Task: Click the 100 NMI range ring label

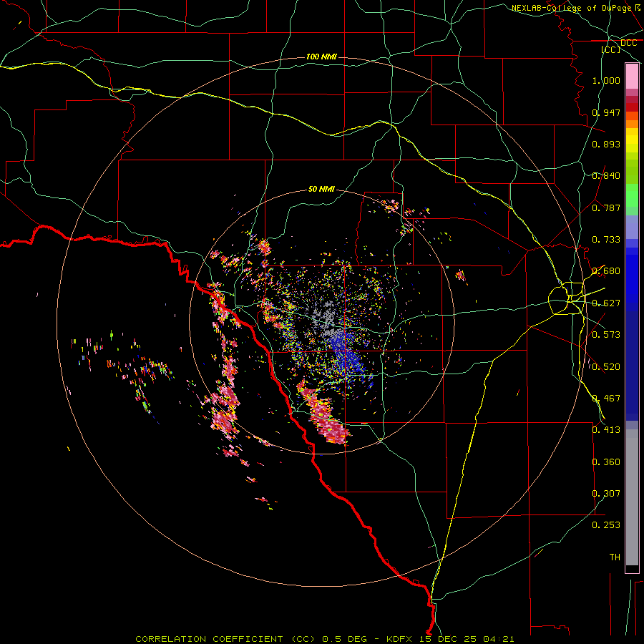Action: [321, 57]
